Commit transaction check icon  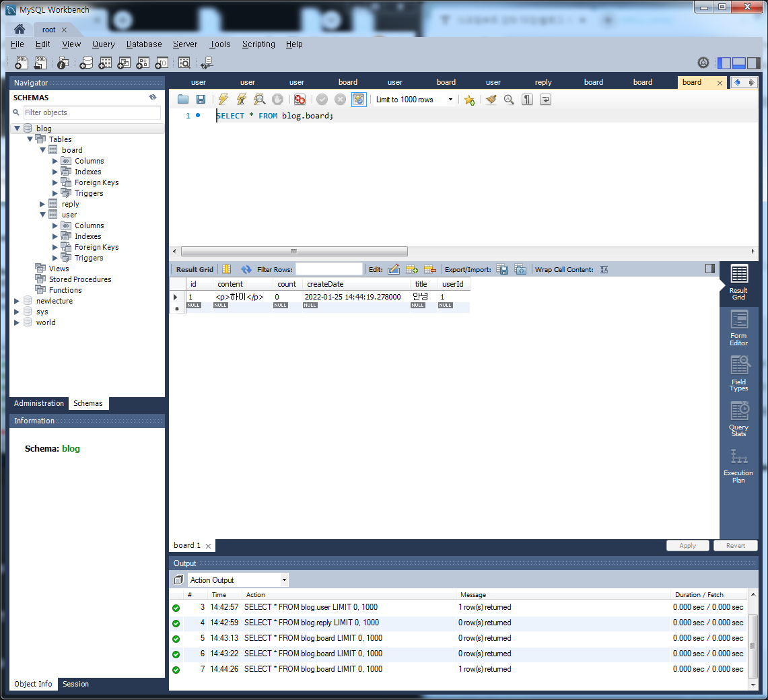pos(322,100)
